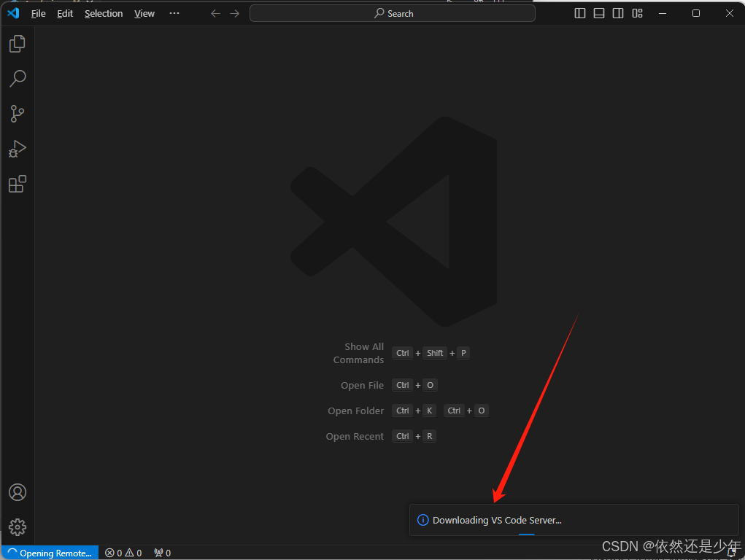Open the Search view in activity bar

[x=17, y=78]
